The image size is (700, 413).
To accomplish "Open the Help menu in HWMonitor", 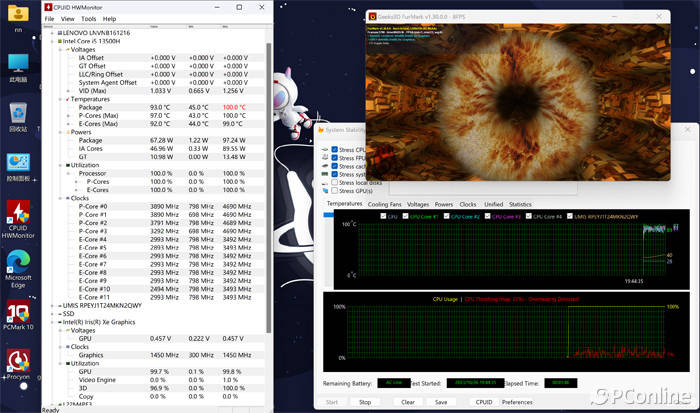I will click(109, 19).
